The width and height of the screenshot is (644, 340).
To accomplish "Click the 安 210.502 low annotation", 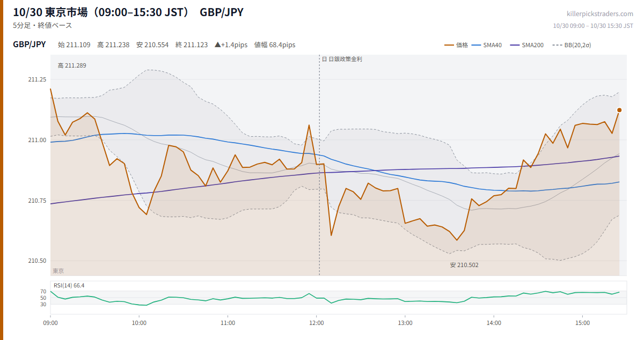I will [x=464, y=265].
